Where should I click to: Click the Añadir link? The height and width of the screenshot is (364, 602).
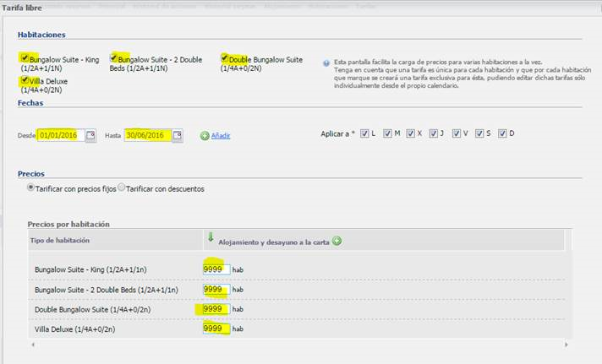(221, 135)
